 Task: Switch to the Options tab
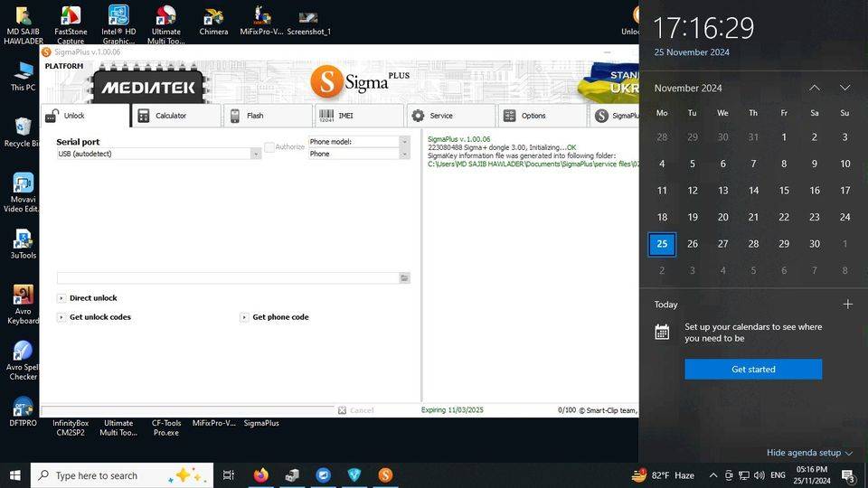pos(542,116)
